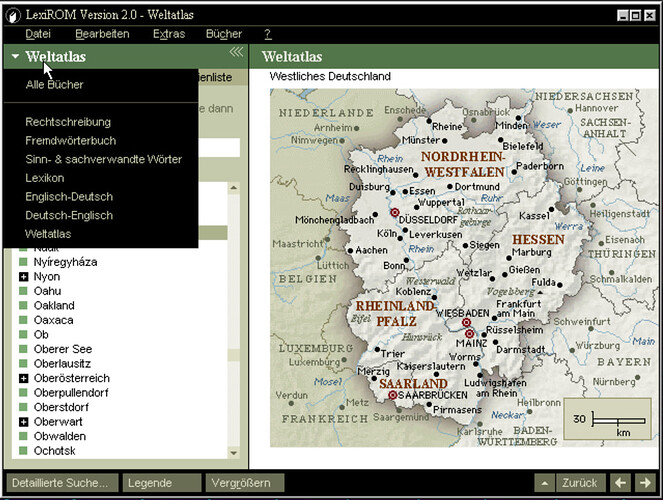
Task: Click the list scrollbar up arrow
Action: click(x=233, y=188)
